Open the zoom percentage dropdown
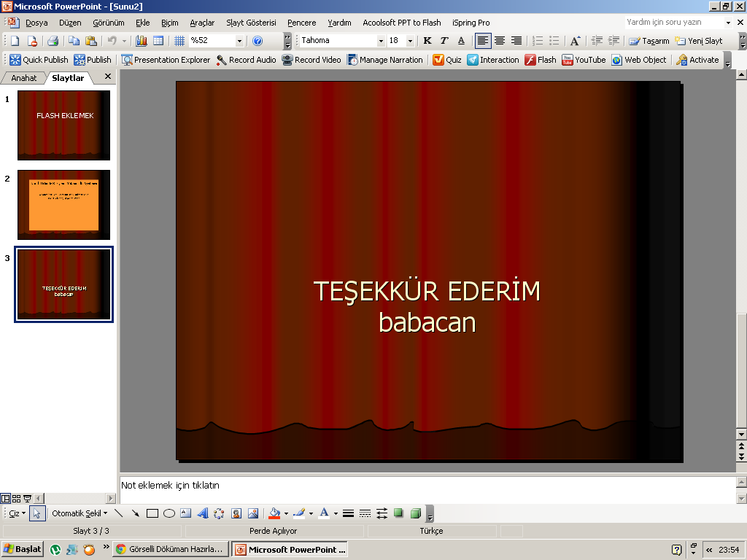 point(239,41)
